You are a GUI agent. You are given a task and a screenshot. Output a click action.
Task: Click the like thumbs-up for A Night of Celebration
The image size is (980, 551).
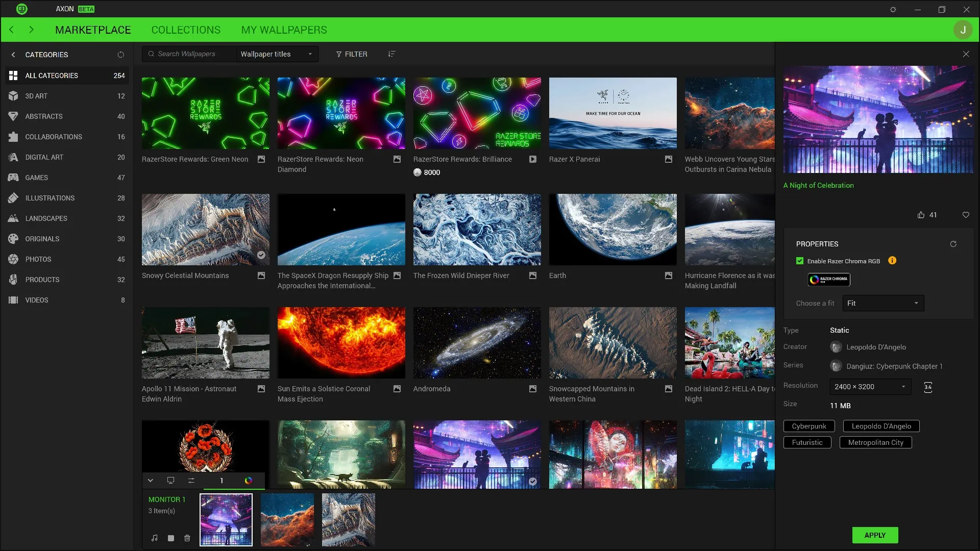pyautogui.click(x=921, y=215)
